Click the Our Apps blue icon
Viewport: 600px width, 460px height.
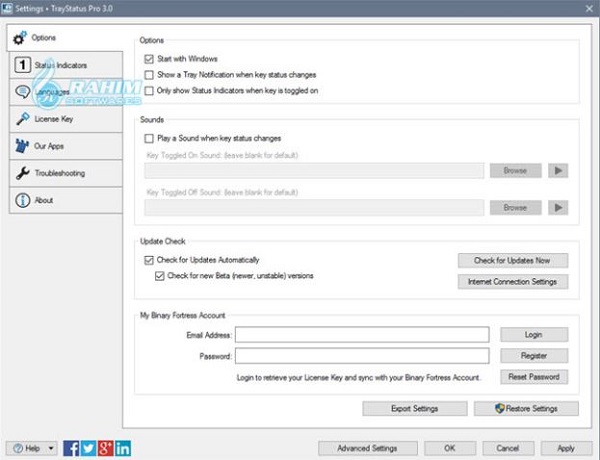click(x=22, y=146)
